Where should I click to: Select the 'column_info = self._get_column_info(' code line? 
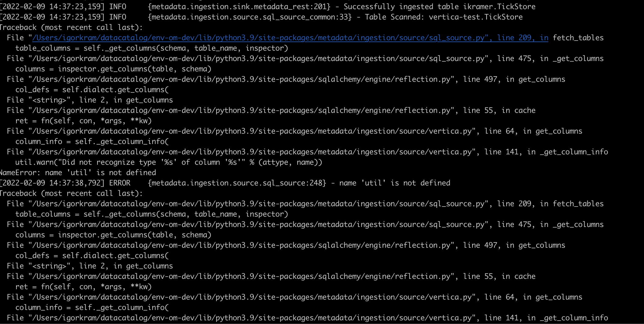coord(91,141)
